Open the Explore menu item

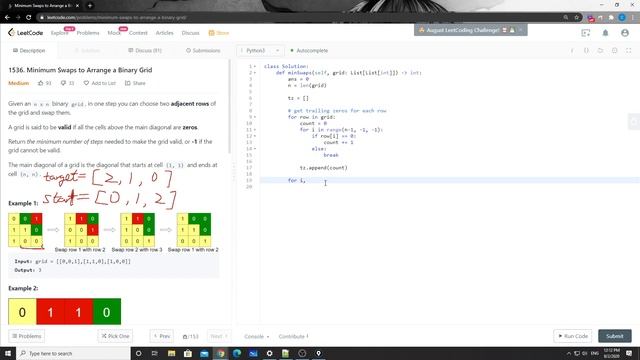(60, 33)
